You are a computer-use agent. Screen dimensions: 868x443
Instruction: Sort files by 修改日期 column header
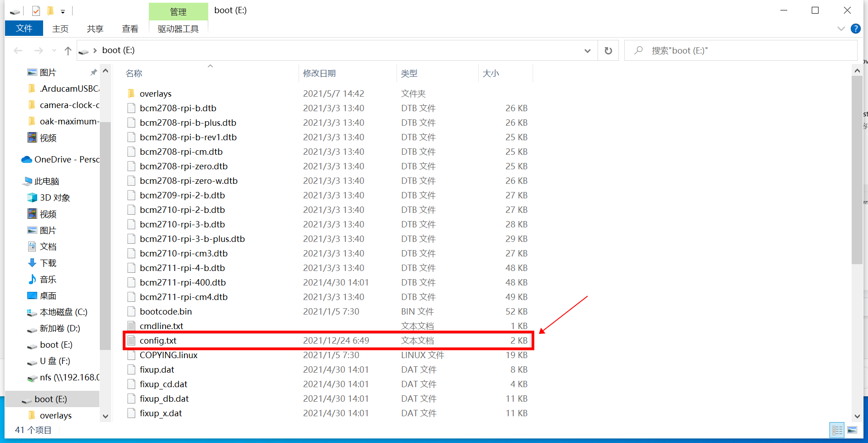click(319, 73)
